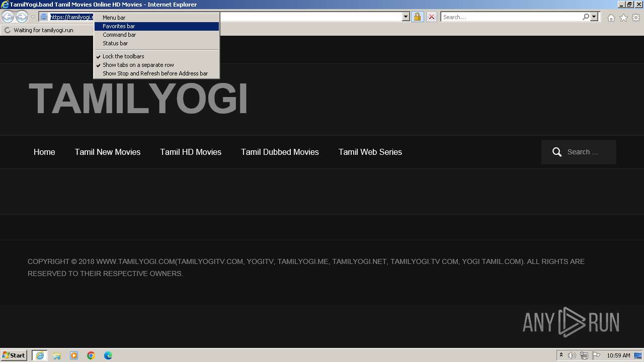Image resolution: width=644 pixels, height=362 pixels.
Task: Launch Microsoft Edge from the taskbar
Action: [x=108, y=355]
